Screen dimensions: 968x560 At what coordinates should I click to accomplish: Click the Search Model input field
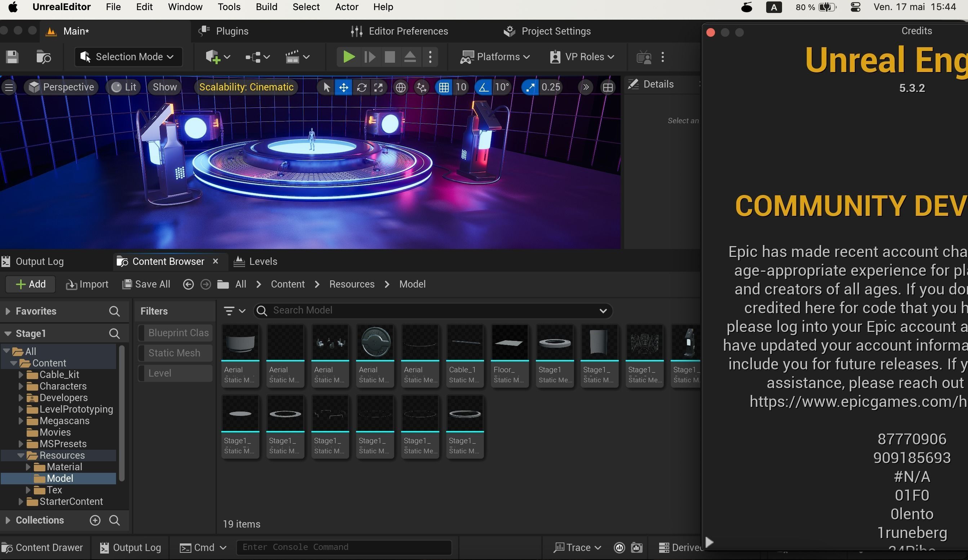click(432, 310)
